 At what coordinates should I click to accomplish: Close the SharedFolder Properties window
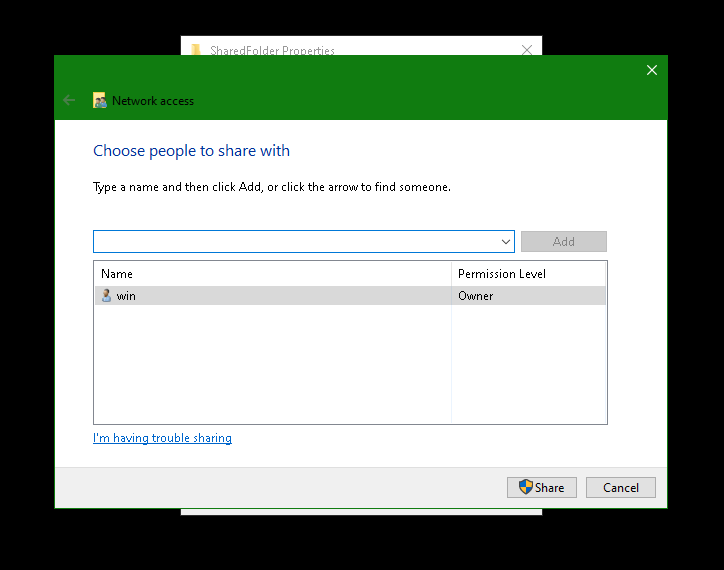527,50
